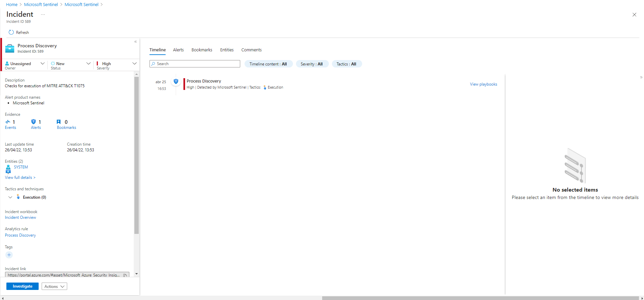The height and width of the screenshot is (300, 644).
Task: Switch to the Bookmarks tab
Action: coord(202,50)
